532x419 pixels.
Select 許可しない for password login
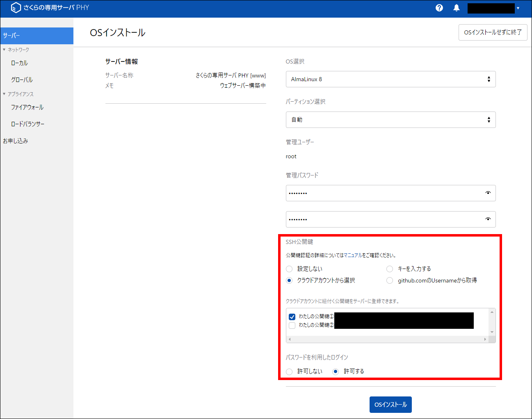coord(289,371)
